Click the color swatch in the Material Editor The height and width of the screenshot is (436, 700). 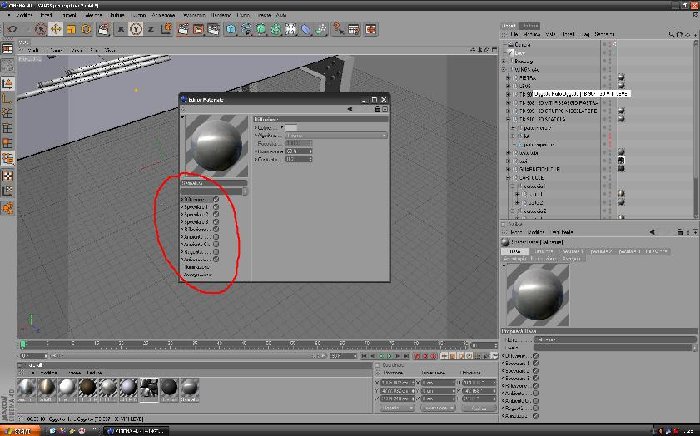pyautogui.click(x=291, y=128)
